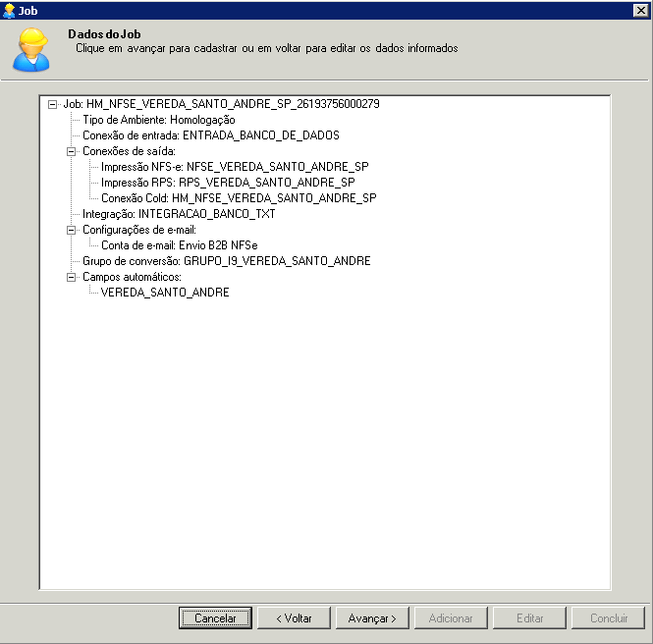Screen dimensions: 653x644
Task: Click the 'Clique em avançar para cadastrar' instruction text
Action: [x=266, y=48]
